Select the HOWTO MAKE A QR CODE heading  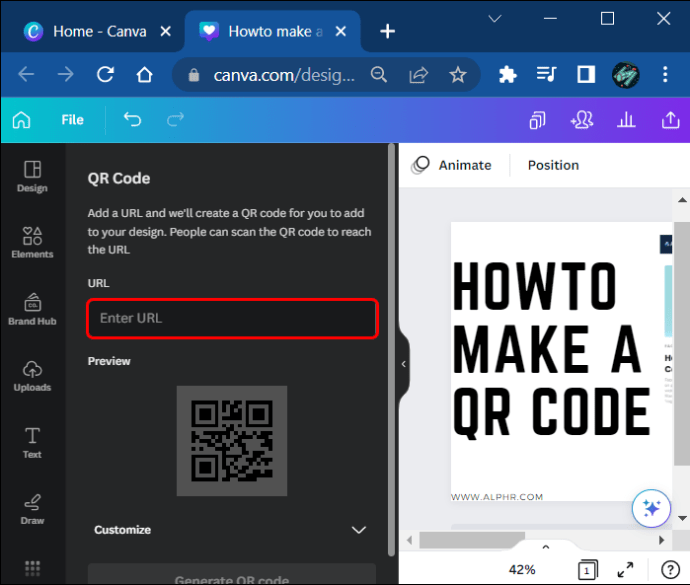pyautogui.click(x=551, y=349)
